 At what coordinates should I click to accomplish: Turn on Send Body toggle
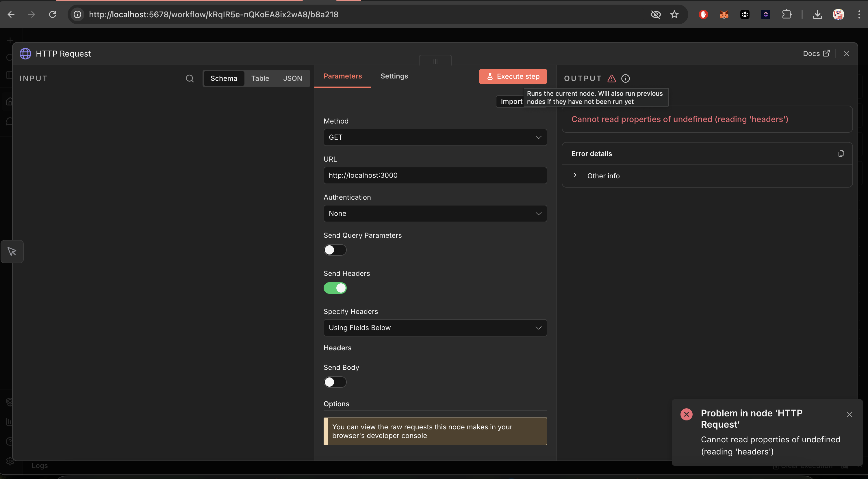coord(335,382)
